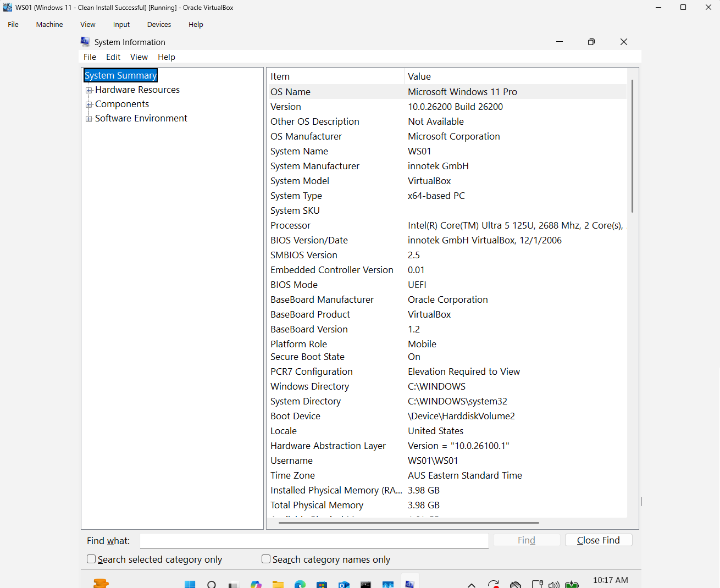720x588 pixels.
Task: Click 'x64-based PC' value
Action: (436, 196)
